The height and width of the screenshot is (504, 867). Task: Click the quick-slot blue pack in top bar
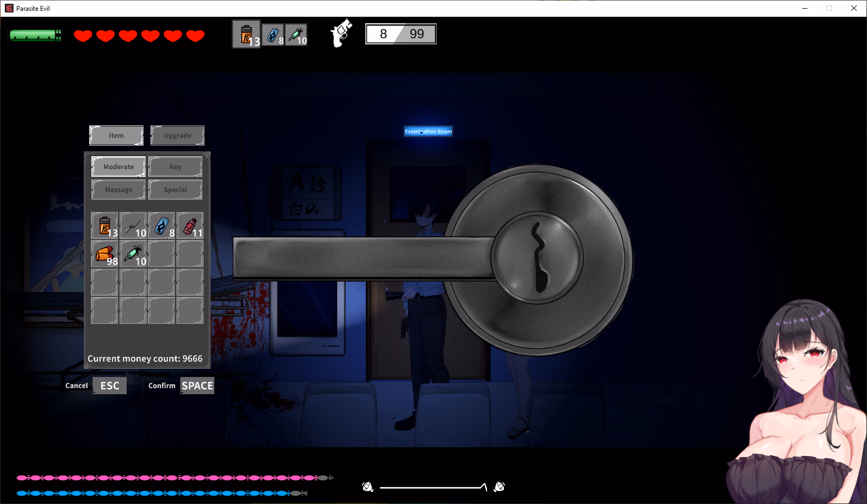pyautogui.click(x=273, y=35)
